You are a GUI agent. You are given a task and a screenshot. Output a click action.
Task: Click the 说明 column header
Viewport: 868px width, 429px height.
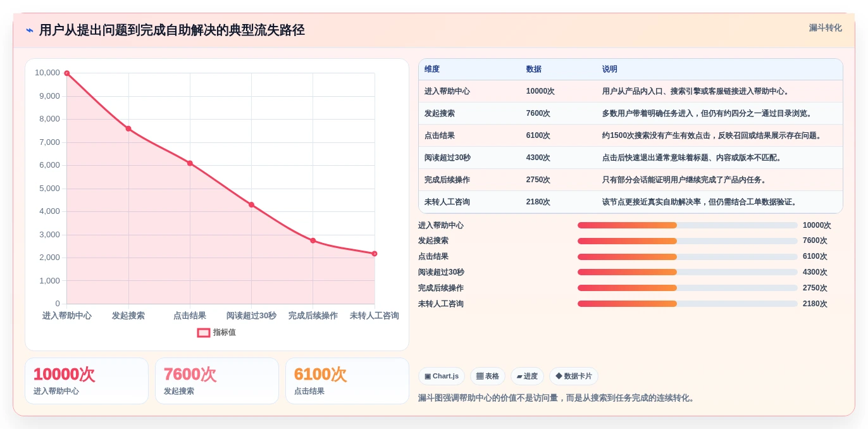pyautogui.click(x=610, y=70)
